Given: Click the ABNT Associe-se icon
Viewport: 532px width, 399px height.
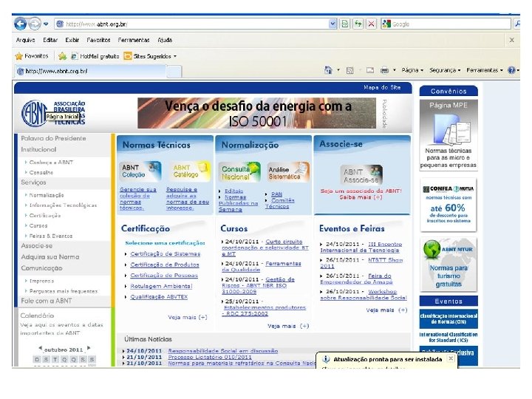Looking at the screenshot, I should (361, 175).
